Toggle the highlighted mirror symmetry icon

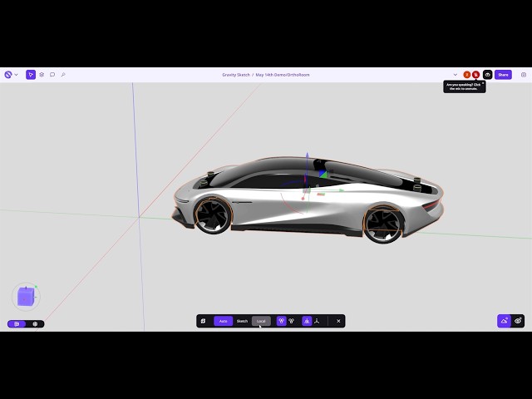click(x=307, y=321)
